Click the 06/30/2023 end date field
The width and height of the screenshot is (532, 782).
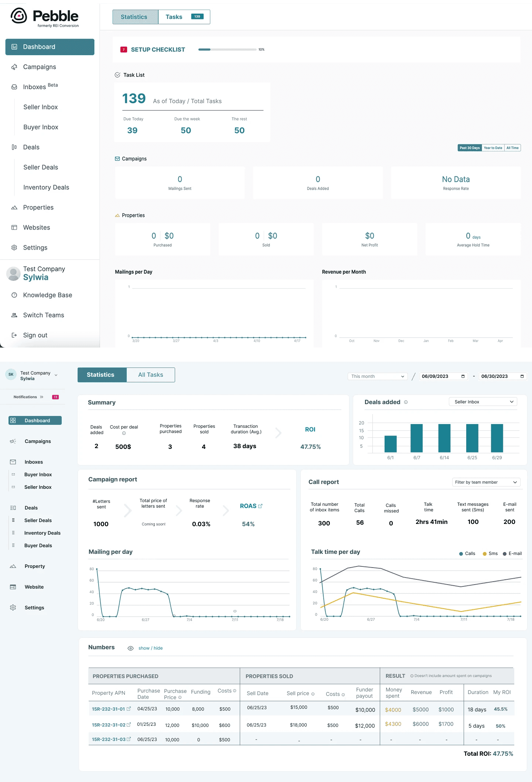(x=503, y=376)
